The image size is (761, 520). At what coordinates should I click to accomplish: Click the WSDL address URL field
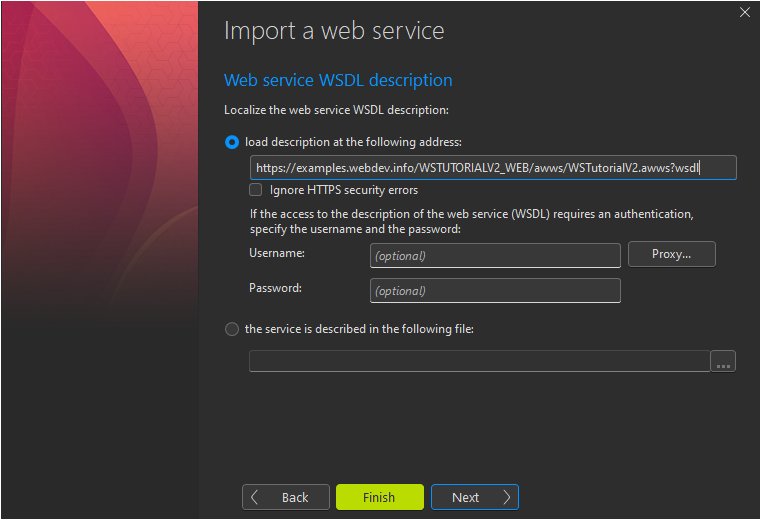493,168
